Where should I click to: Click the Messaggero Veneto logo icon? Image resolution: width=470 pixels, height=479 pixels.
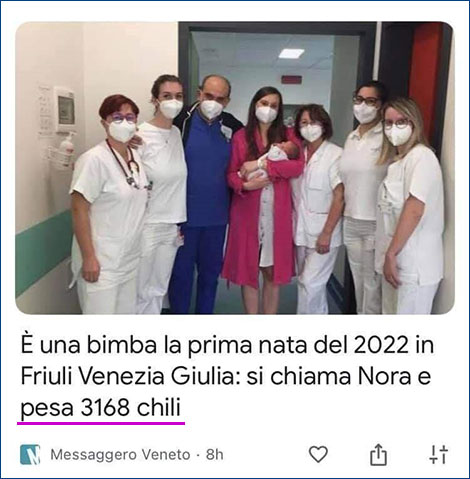coord(30,454)
